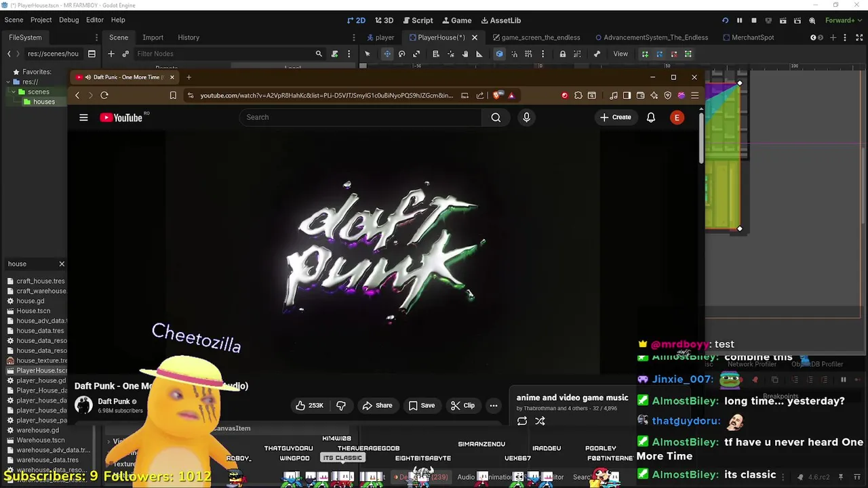Share the Daft Punk video

(377, 405)
